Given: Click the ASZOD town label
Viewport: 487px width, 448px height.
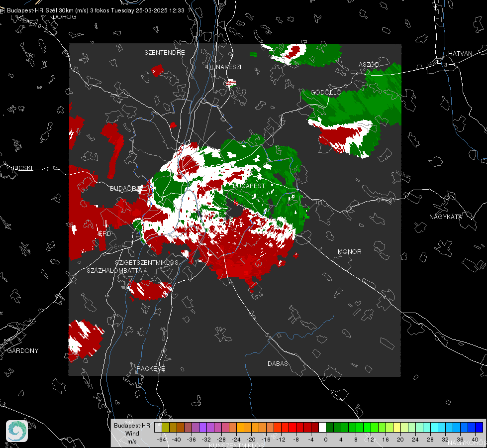Looking at the screenshot, I should tap(369, 64).
